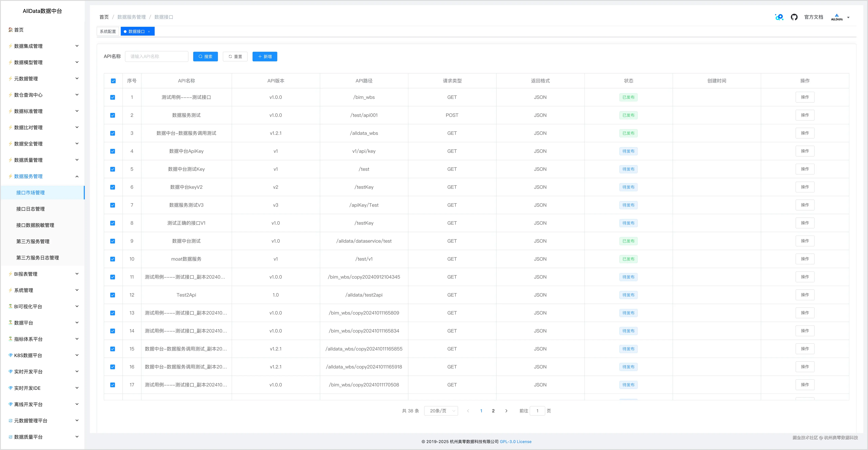Click the home icon next to 首页
868x450 pixels.
pos(11,30)
